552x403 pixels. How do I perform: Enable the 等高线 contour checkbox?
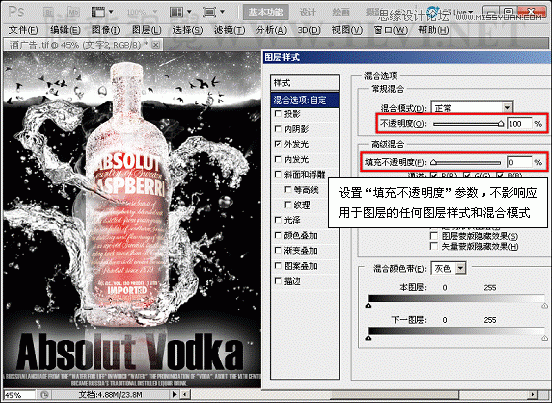click(288, 190)
